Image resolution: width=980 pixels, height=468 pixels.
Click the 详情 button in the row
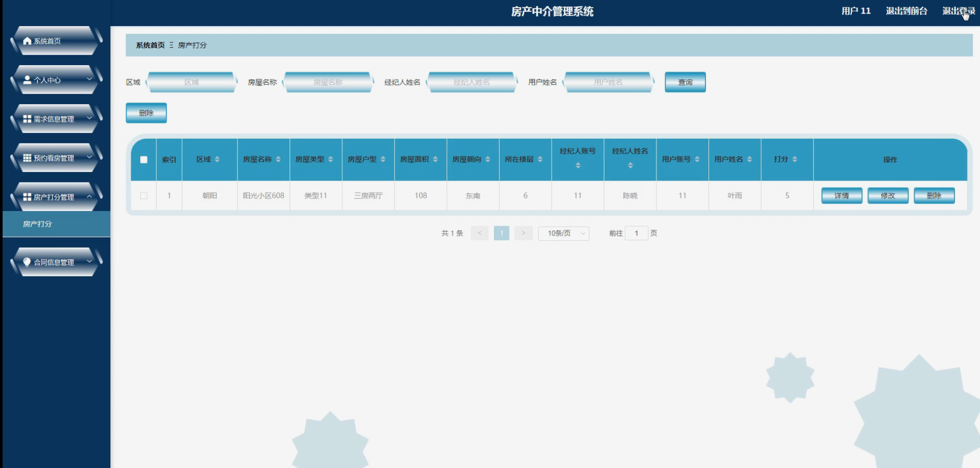click(842, 196)
